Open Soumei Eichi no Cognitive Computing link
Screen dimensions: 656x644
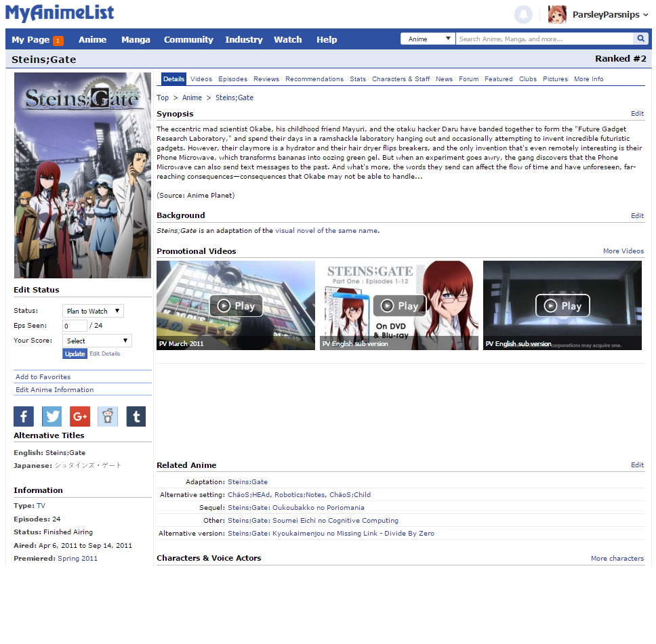pos(313,521)
